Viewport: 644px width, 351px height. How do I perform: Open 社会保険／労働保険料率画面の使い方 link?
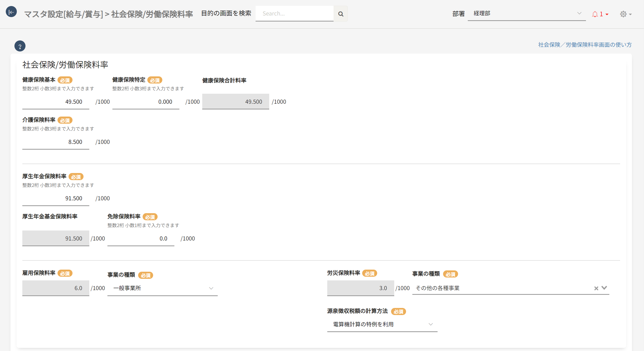pyautogui.click(x=585, y=45)
